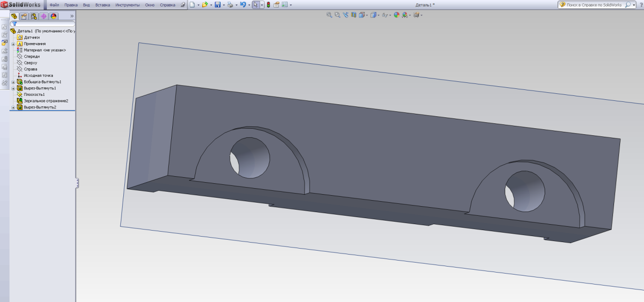Open the PropertyManager tab

point(23,16)
